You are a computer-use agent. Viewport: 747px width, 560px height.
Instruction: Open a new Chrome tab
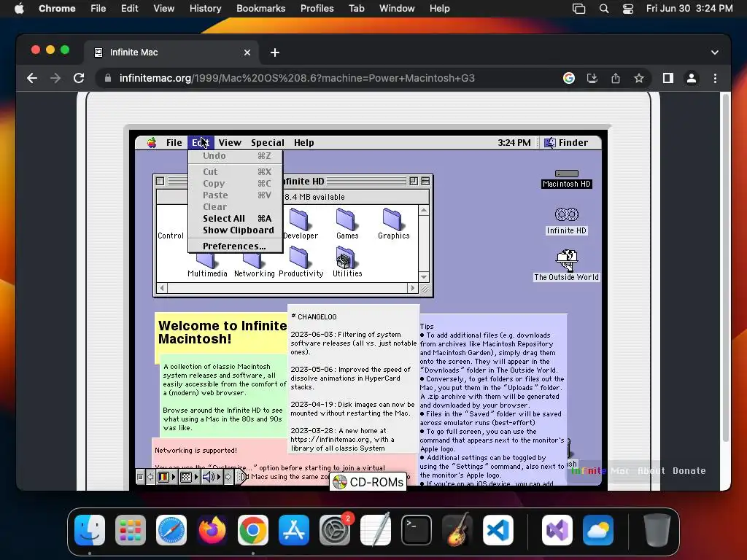point(275,52)
